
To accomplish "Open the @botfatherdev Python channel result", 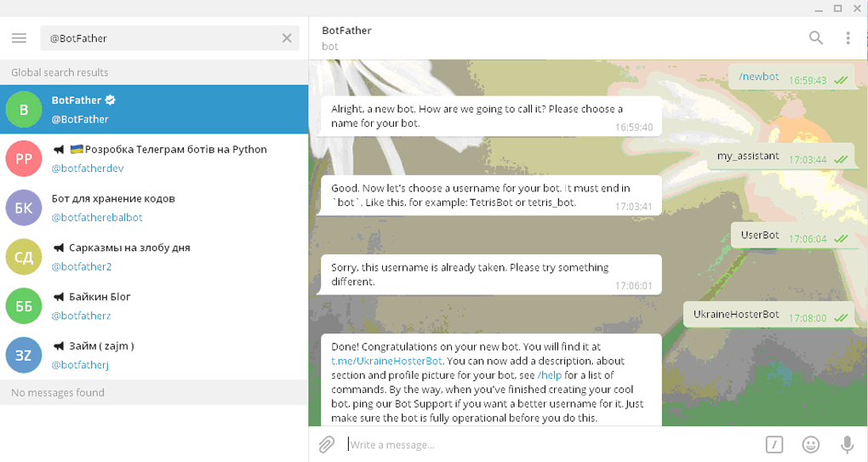I will click(x=153, y=158).
